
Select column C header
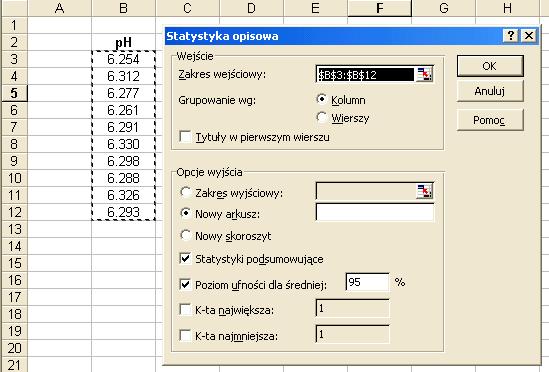pos(188,8)
